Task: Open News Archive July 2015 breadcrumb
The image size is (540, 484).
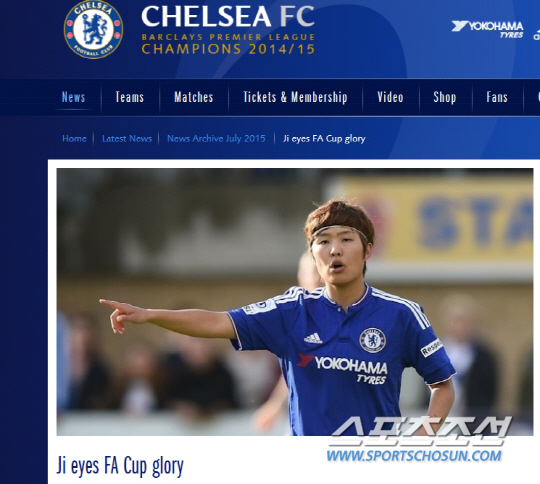Action: click(x=216, y=138)
